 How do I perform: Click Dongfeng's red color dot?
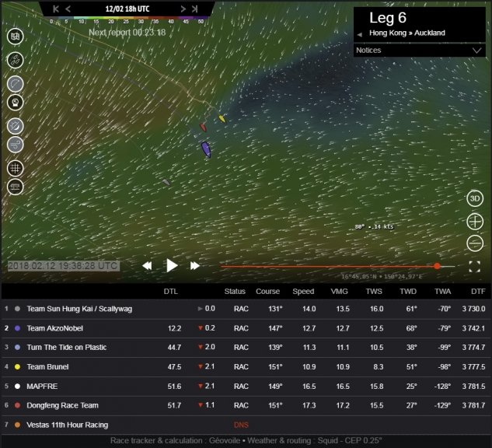pos(18,406)
